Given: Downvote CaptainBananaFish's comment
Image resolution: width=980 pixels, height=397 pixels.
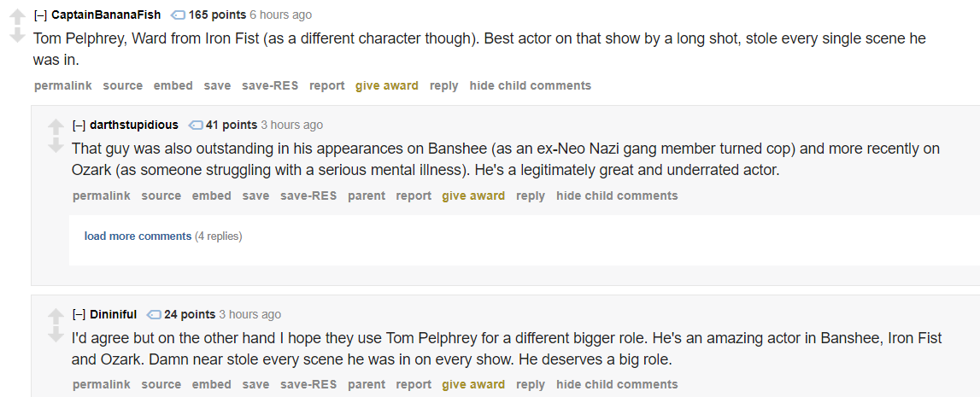Looking at the screenshot, I should click(x=17, y=35).
